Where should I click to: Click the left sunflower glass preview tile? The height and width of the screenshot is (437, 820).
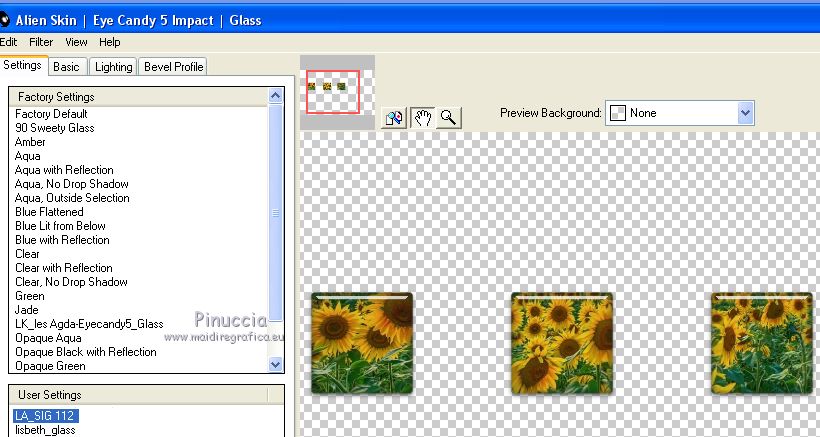(362, 343)
